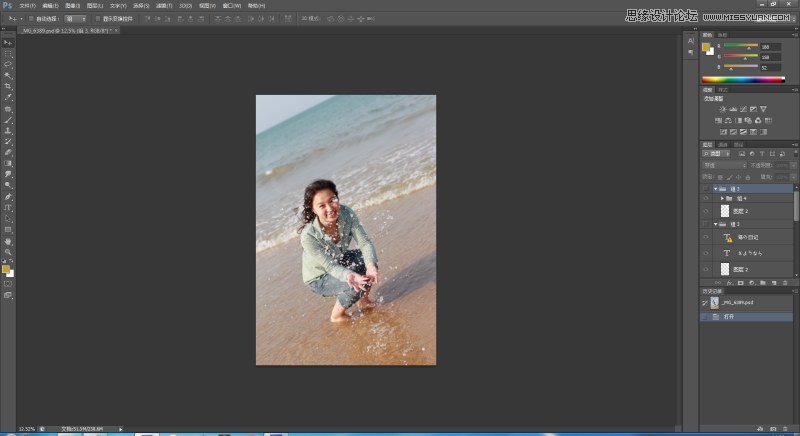This screenshot has height=436, width=800.
Task: Open the 文件 (File) menu
Action: click(27, 5)
